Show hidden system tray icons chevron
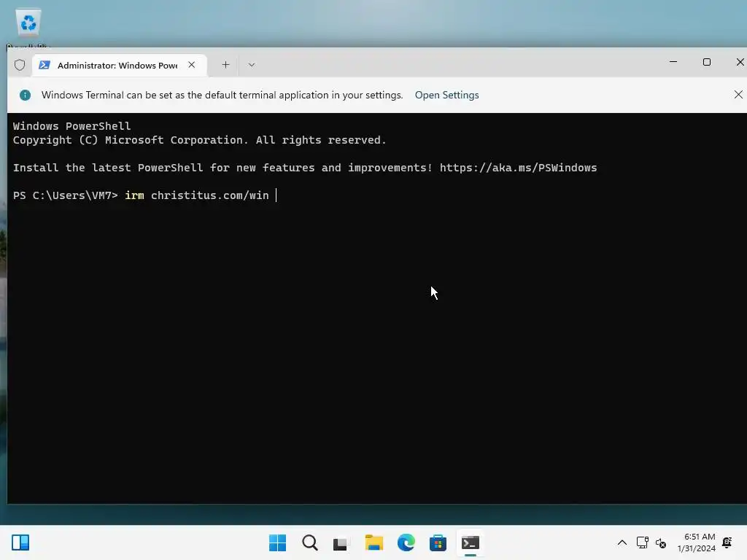This screenshot has height=560, width=747. coord(622,542)
